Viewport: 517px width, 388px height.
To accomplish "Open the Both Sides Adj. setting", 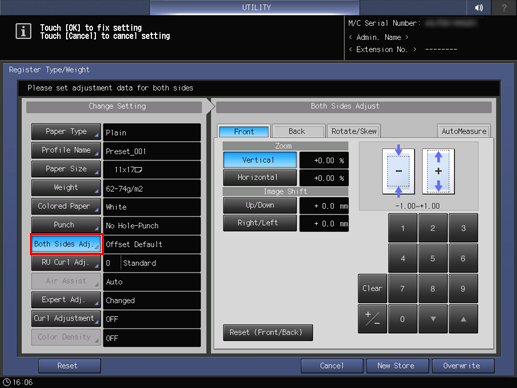I will pos(67,244).
